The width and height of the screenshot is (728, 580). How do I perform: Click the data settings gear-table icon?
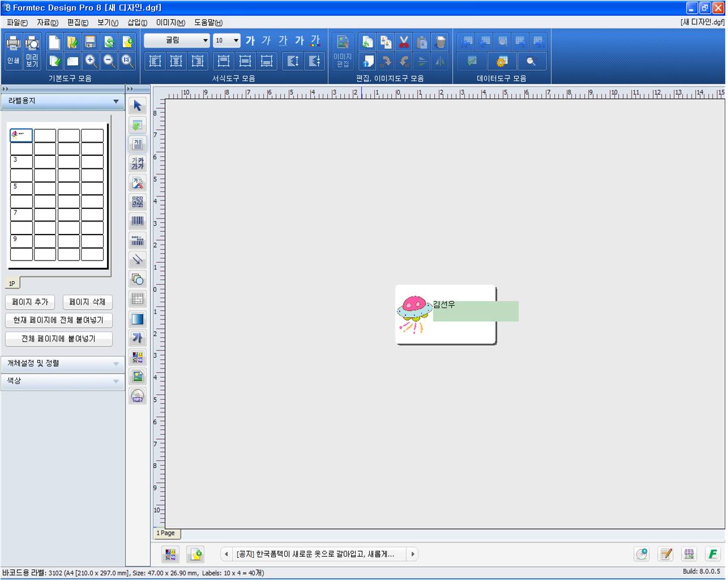[x=502, y=61]
